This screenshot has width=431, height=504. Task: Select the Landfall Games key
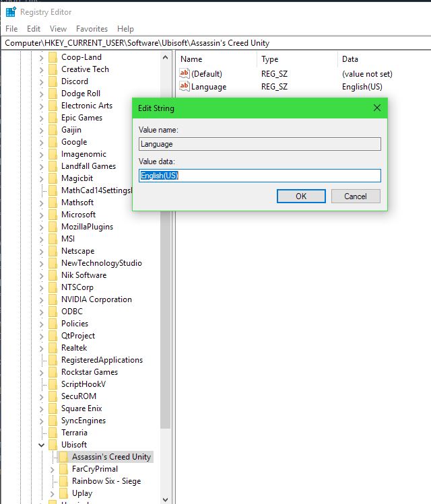[88, 166]
